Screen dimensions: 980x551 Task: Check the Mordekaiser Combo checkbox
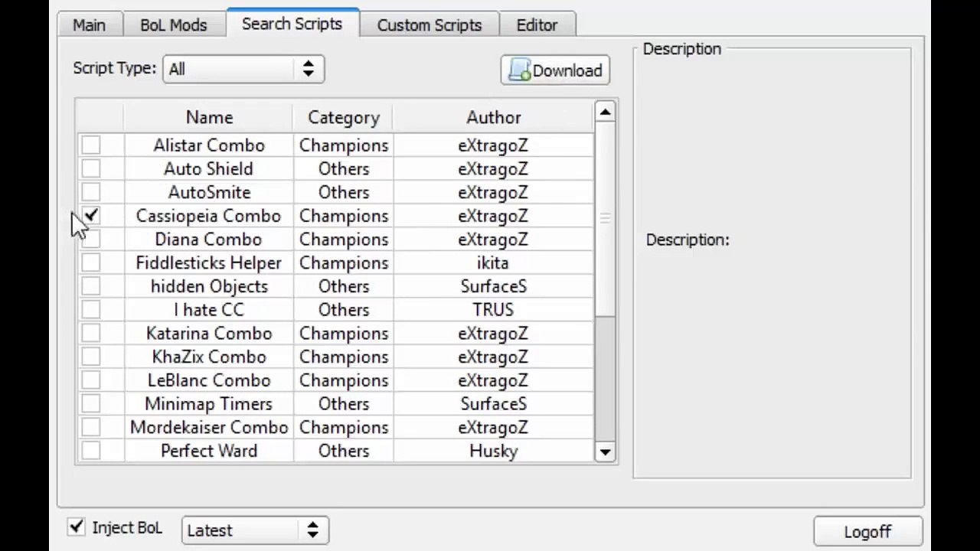91,427
